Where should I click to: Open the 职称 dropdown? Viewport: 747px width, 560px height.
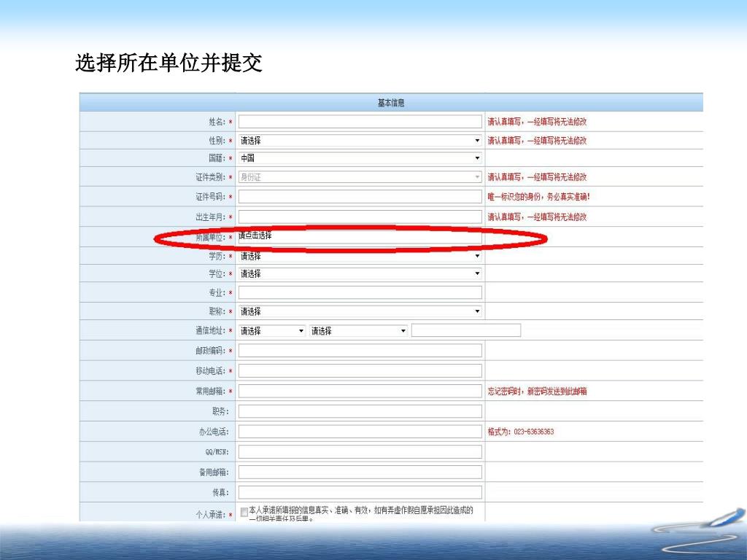360,311
